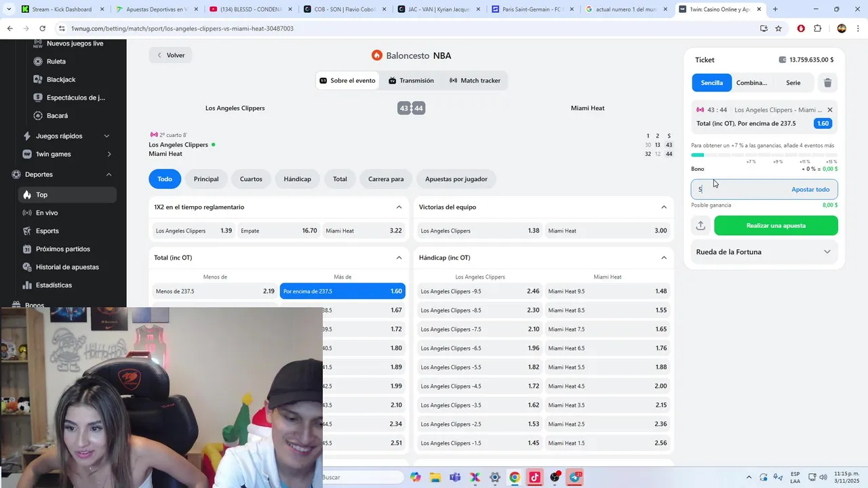Open Sobre el evento tab

(347, 81)
